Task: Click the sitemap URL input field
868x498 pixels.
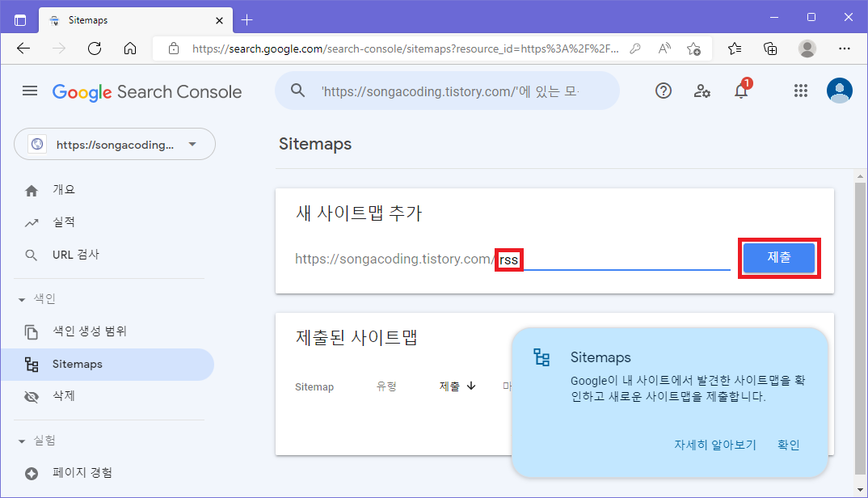Action: pos(614,260)
